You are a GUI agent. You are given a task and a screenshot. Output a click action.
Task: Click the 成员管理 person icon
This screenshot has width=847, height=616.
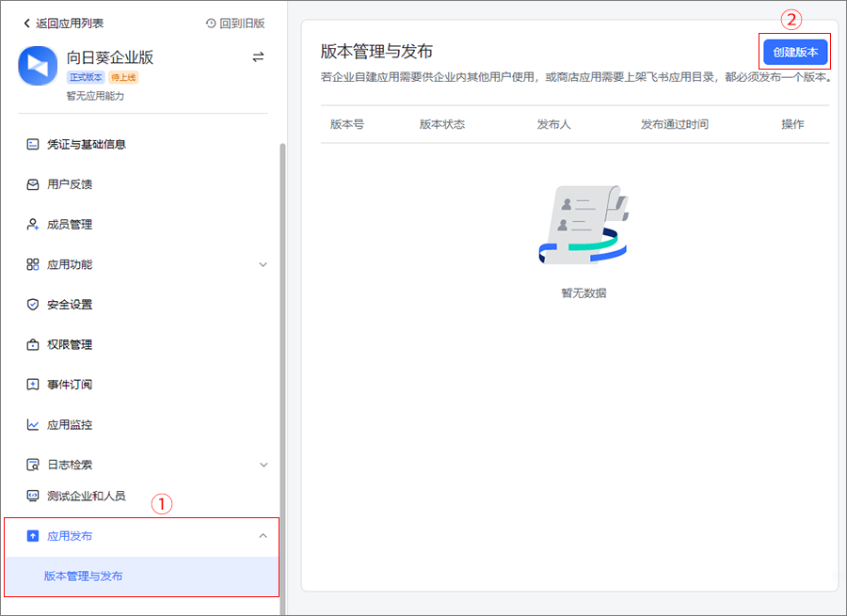[x=33, y=225]
